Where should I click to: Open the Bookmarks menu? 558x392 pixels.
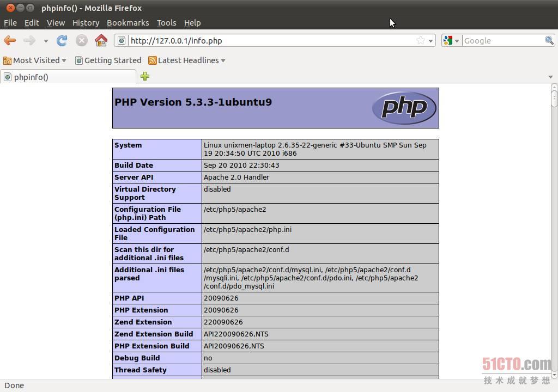[x=128, y=23]
